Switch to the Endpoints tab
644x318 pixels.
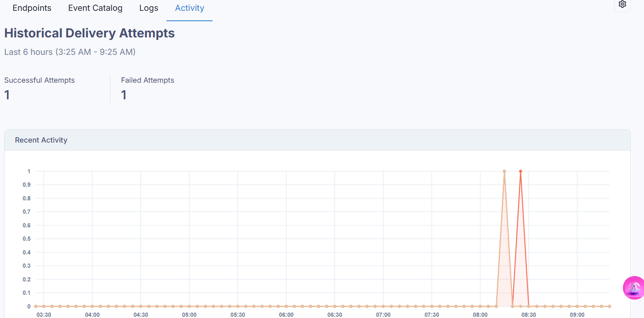pyautogui.click(x=32, y=8)
